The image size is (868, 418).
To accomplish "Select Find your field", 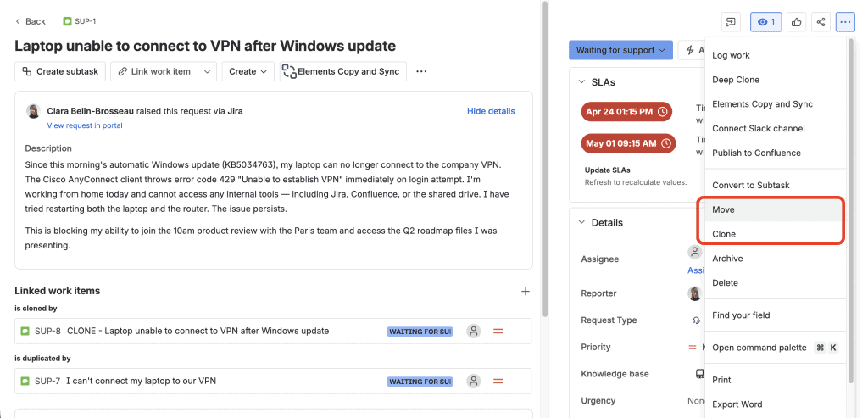I will pyautogui.click(x=776, y=315).
